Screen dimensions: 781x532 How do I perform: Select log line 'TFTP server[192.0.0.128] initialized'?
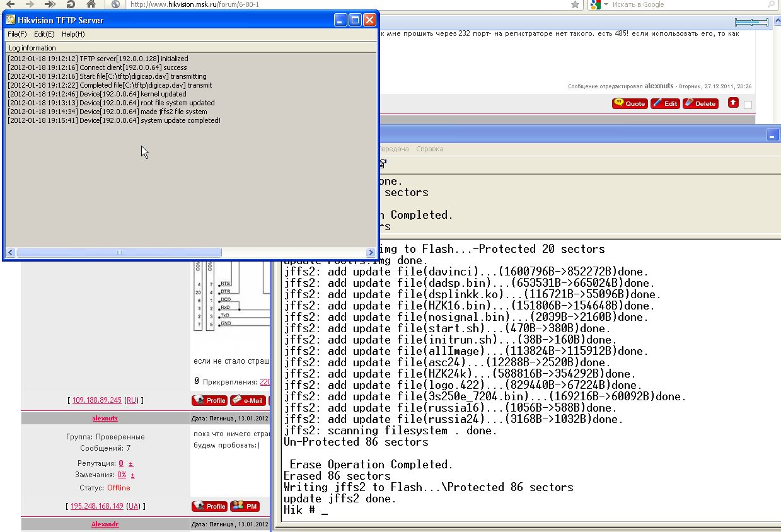[x=98, y=59]
